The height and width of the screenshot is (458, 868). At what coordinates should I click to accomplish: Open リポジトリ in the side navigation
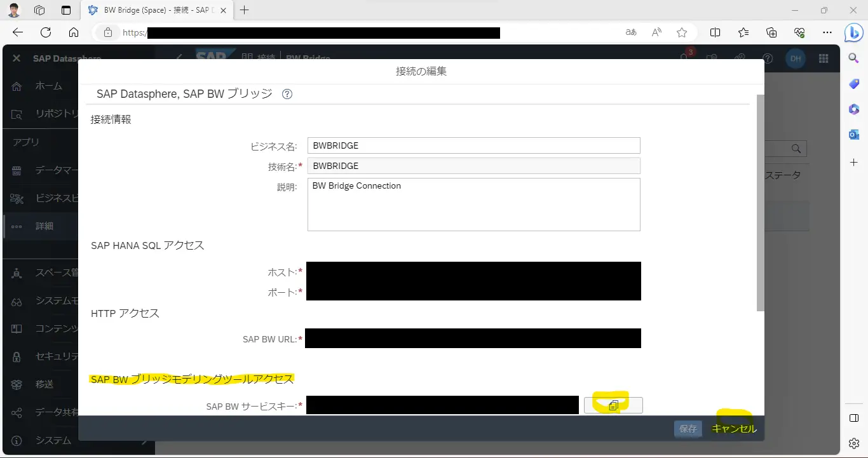coord(41,114)
